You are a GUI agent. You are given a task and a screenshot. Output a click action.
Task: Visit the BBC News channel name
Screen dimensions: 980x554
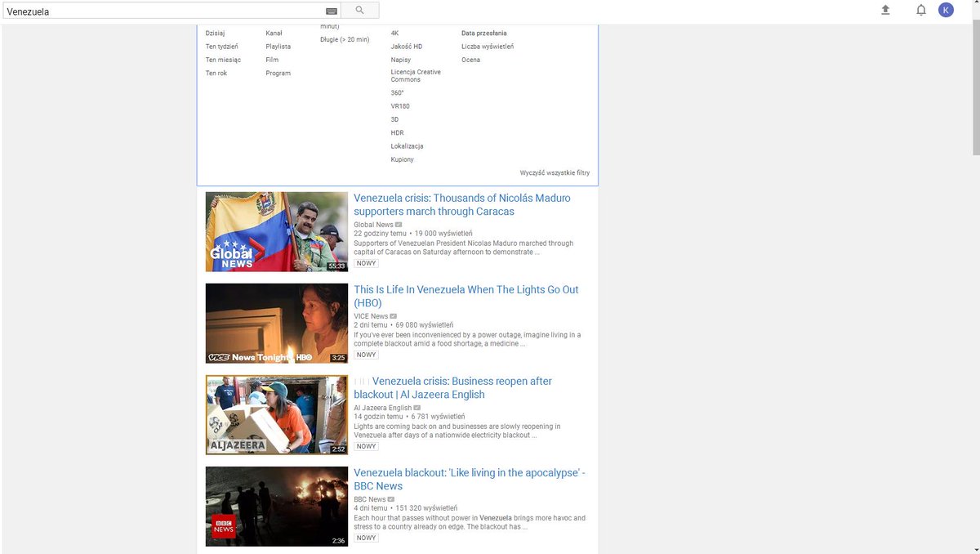[370, 499]
